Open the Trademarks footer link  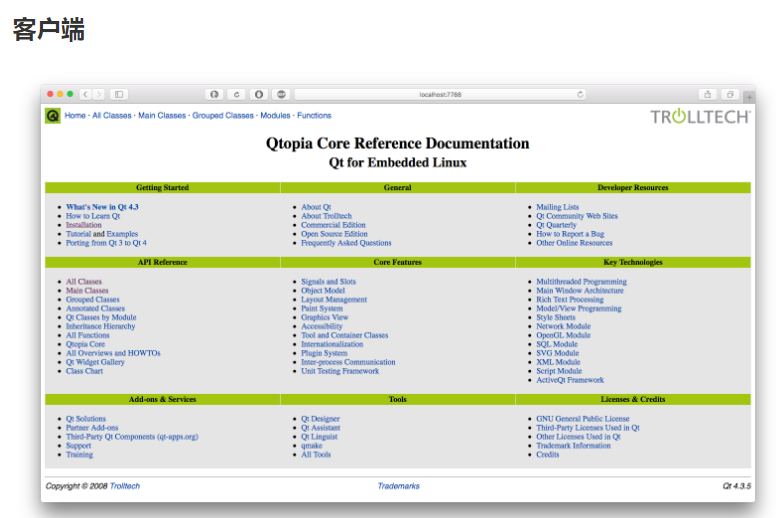(398, 486)
